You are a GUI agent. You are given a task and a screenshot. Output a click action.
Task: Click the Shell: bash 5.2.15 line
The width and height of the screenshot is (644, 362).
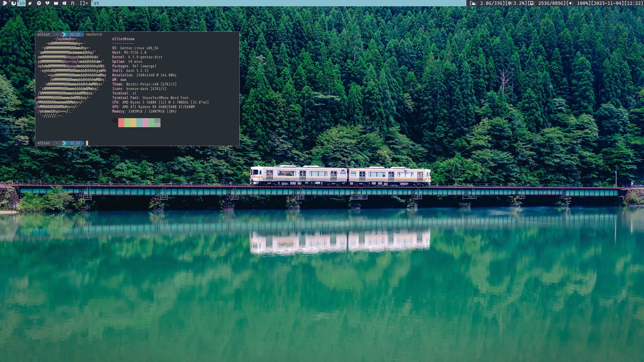click(x=130, y=71)
